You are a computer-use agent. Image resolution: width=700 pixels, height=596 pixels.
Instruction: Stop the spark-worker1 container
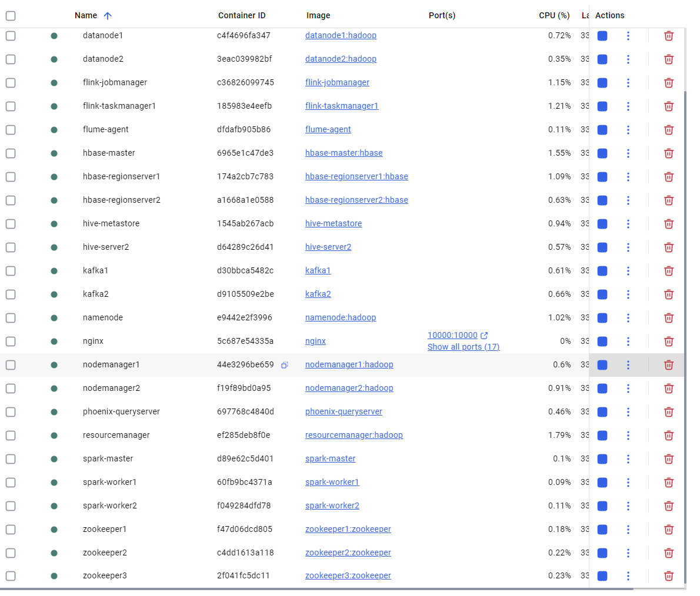pos(602,483)
